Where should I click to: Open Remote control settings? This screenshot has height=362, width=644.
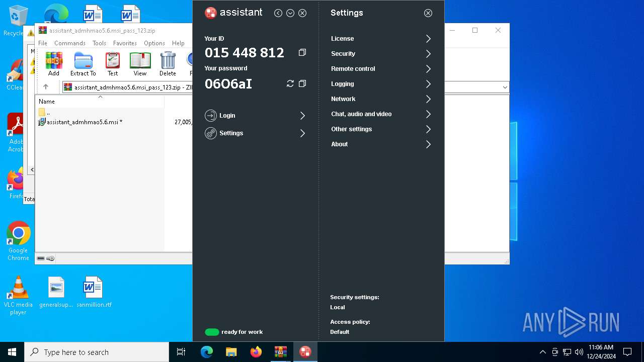(x=381, y=69)
